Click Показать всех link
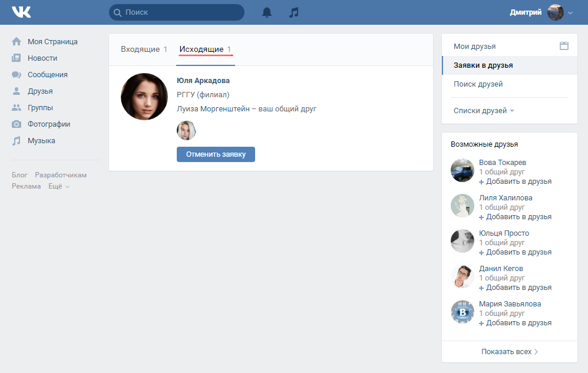The image size is (588, 373). [x=509, y=352]
